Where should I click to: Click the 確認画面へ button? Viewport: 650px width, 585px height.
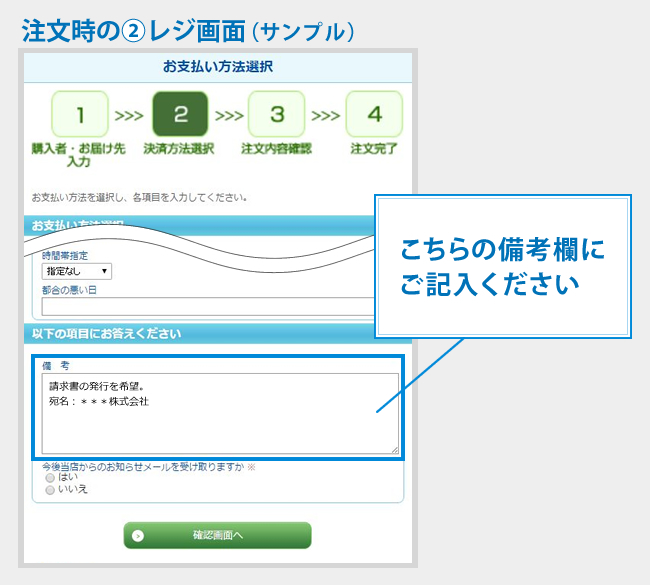pos(218,535)
